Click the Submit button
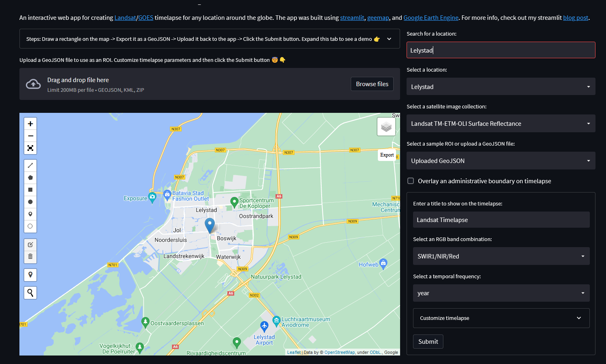This screenshot has height=364, width=606. pos(428,341)
